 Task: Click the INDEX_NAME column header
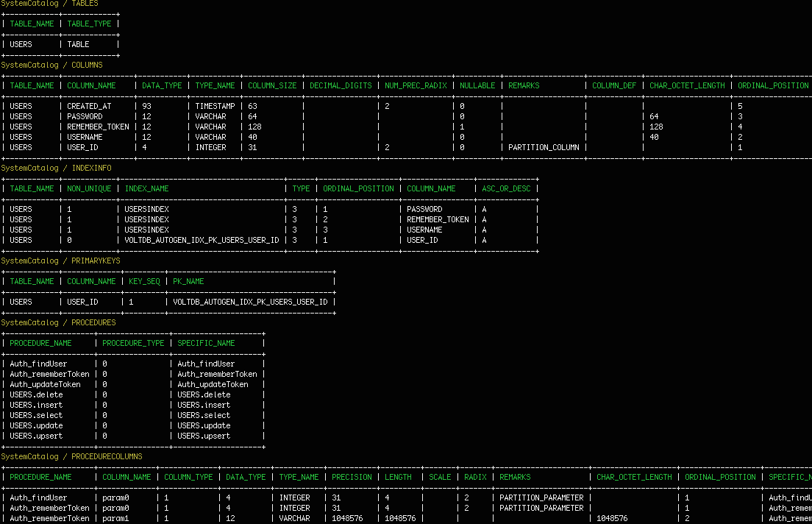point(146,188)
